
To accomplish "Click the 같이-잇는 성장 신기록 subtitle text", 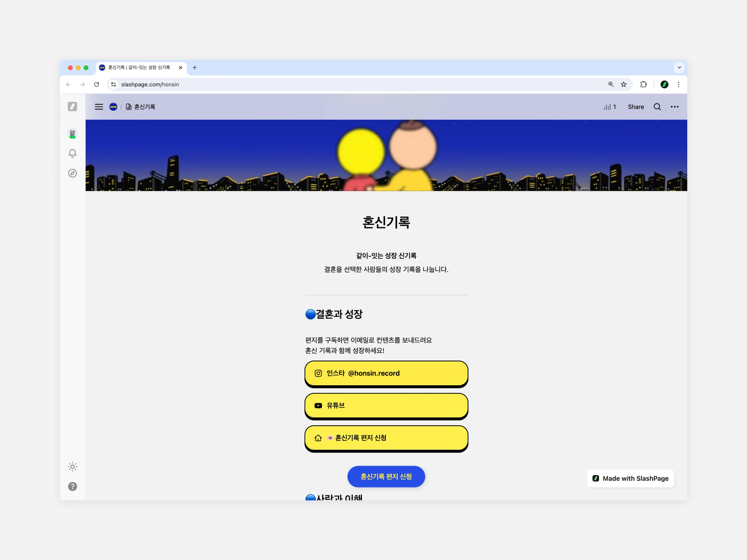I will click(386, 256).
